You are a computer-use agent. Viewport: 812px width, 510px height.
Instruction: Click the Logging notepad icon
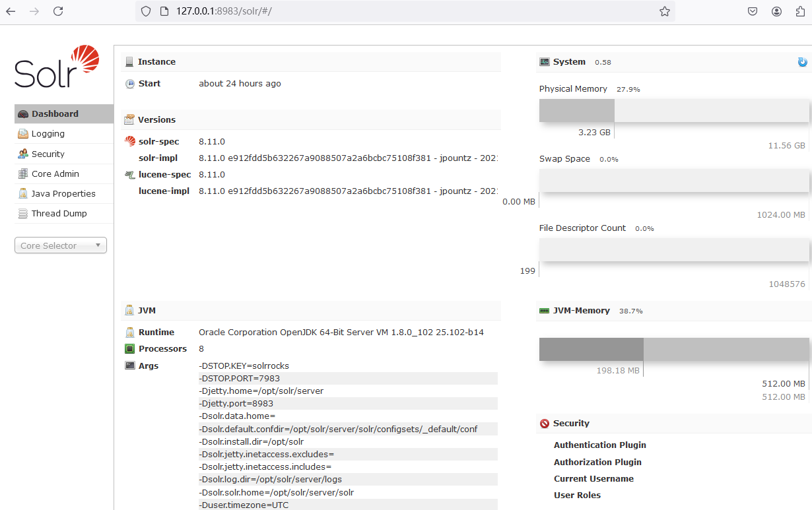(23, 134)
